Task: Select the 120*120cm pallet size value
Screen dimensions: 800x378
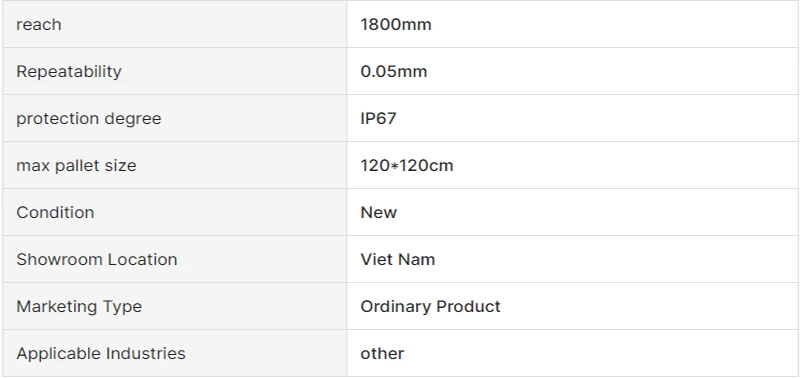Action: (x=407, y=165)
